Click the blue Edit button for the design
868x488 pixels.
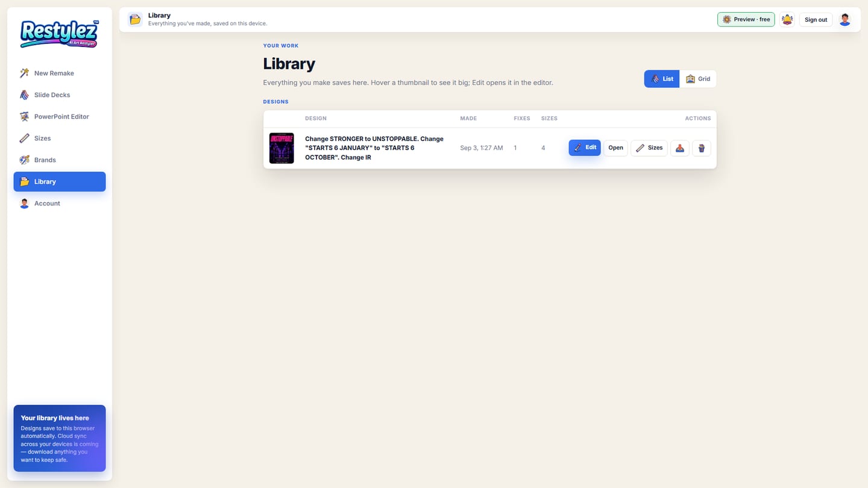[585, 148]
